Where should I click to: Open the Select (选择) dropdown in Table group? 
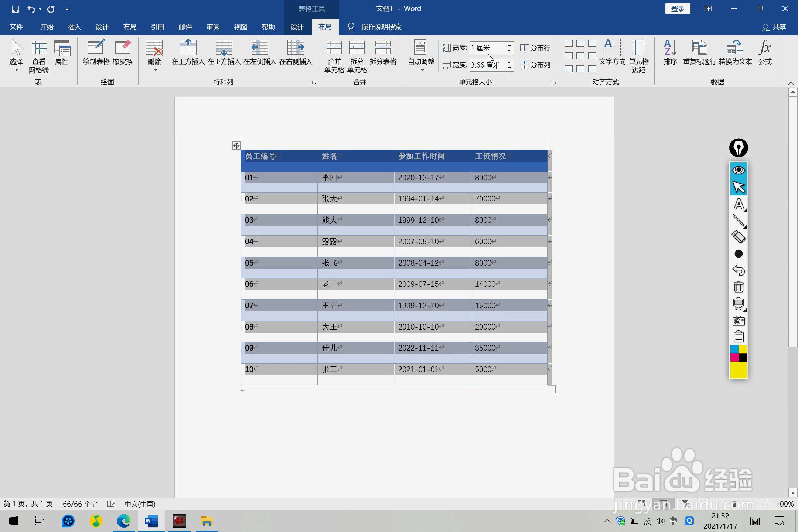pyautogui.click(x=16, y=56)
